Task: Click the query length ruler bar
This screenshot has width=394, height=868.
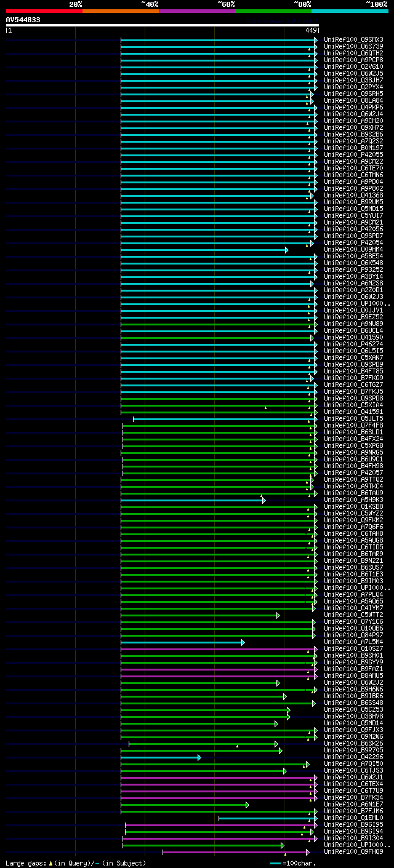Action: [x=163, y=25]
